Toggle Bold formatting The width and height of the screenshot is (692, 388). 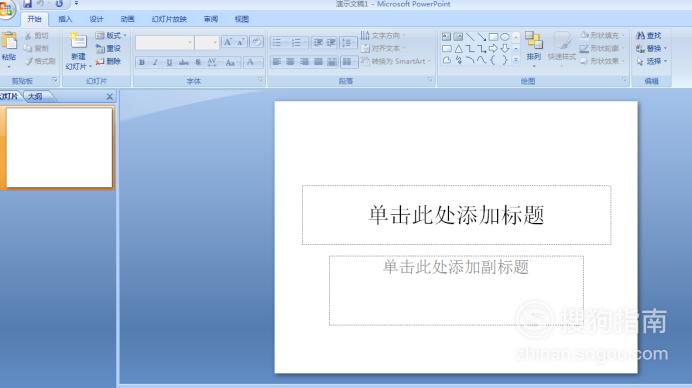click(x=142, y=62)
